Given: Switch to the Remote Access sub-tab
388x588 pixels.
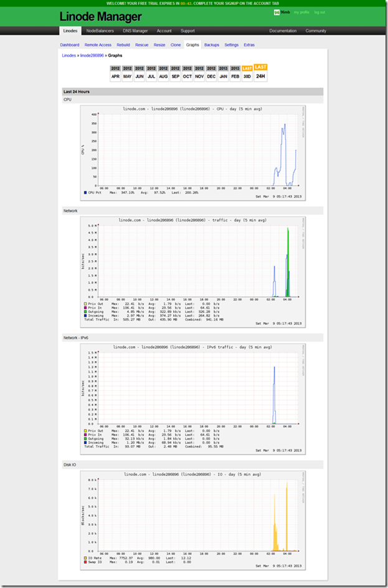Looking at the screenshot, I should click(98, 45).
